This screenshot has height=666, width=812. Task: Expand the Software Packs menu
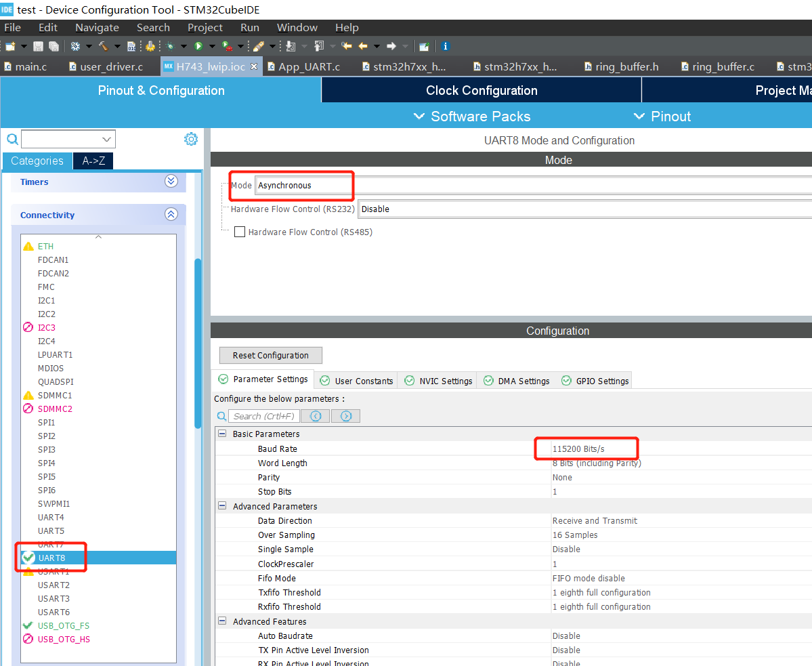click(472, 117)
